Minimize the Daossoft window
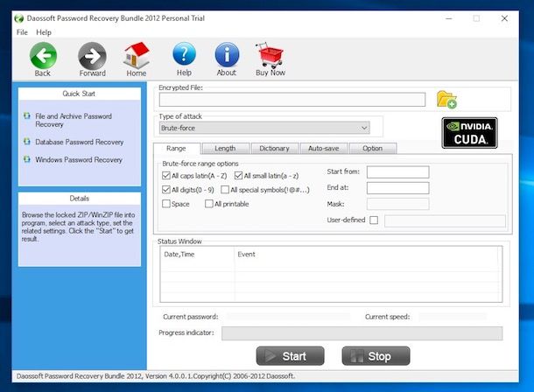Image resolution: width=534 pixels, height=392 pixels. [x=449, y=18]
